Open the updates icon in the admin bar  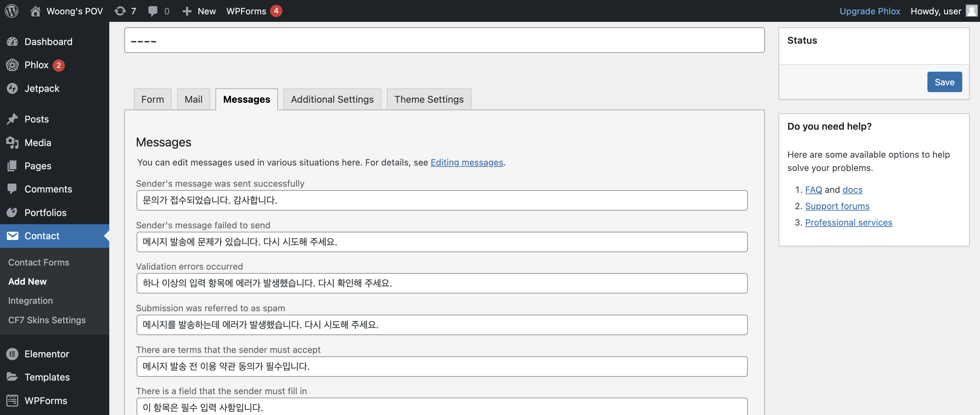pyautogui.click(x=120, y=11)
